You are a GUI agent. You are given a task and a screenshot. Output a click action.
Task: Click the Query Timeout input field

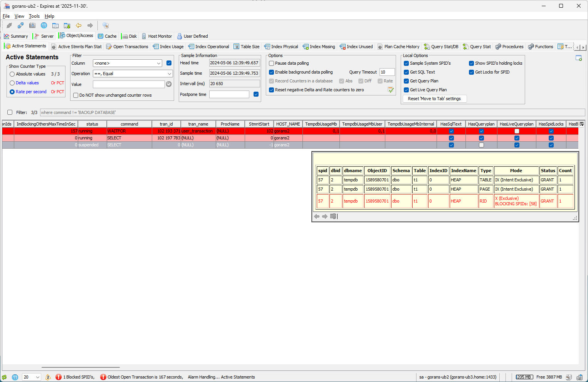click(387, 72)
